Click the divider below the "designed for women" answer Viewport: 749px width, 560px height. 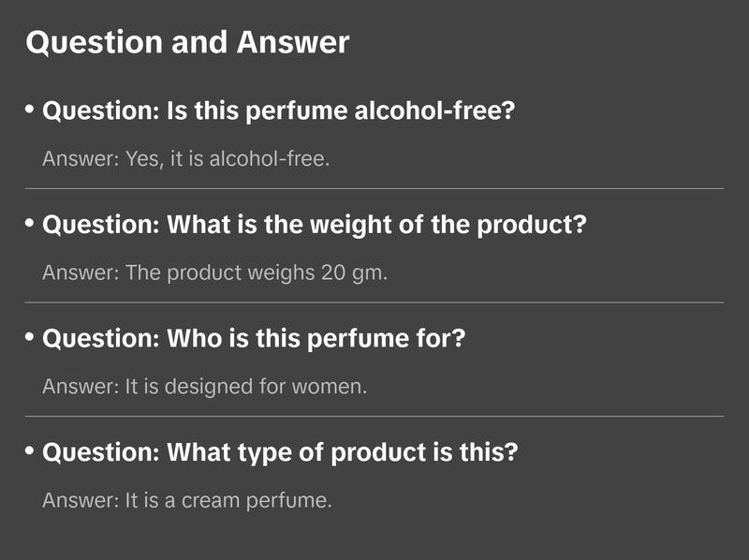[x=374, y=416]
